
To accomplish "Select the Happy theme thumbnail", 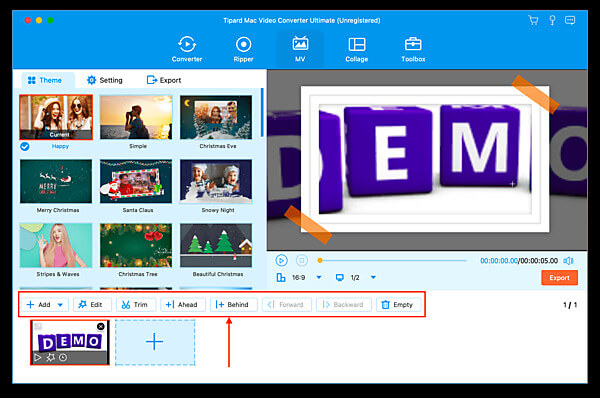I will pyautogui.click(x=56, y=117).
